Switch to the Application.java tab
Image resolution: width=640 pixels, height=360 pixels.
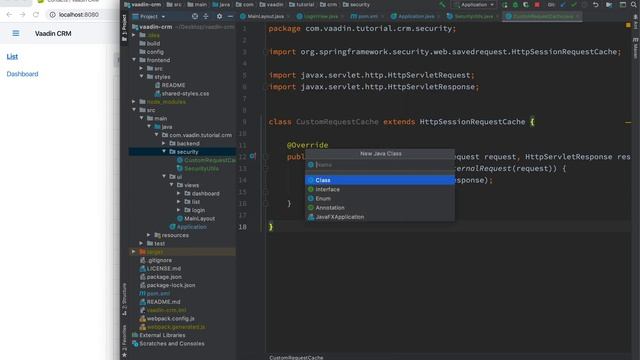point(416,16)
